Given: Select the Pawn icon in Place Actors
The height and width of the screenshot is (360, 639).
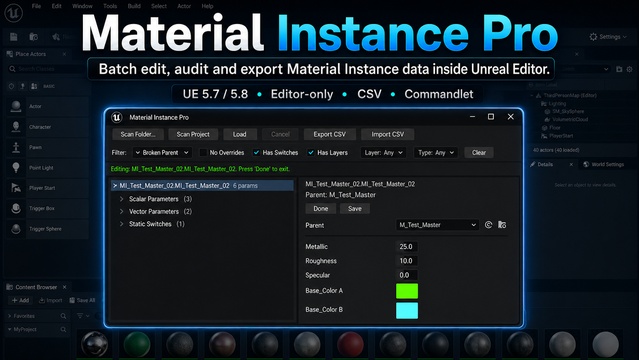Looking at the screenshot, I should click(16, 147).
